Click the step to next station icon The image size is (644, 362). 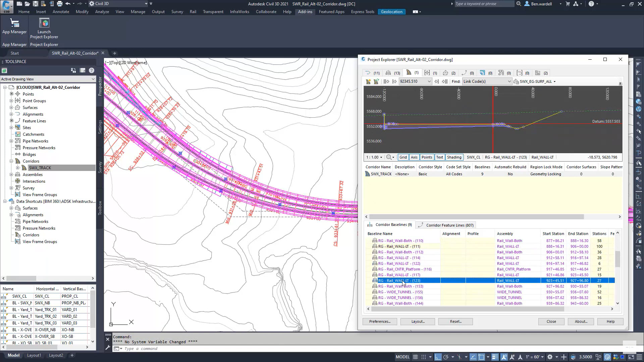click(x=437, y=81)
